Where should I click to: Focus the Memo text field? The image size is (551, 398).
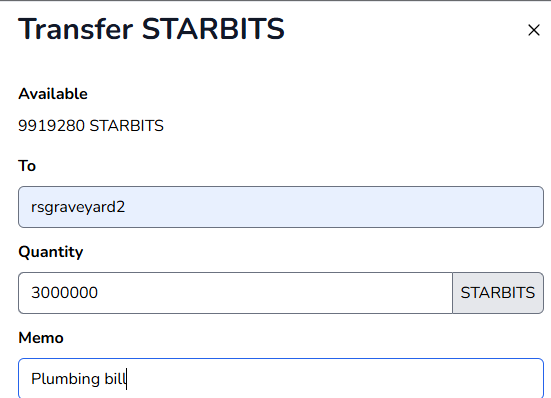pos(281,378)
